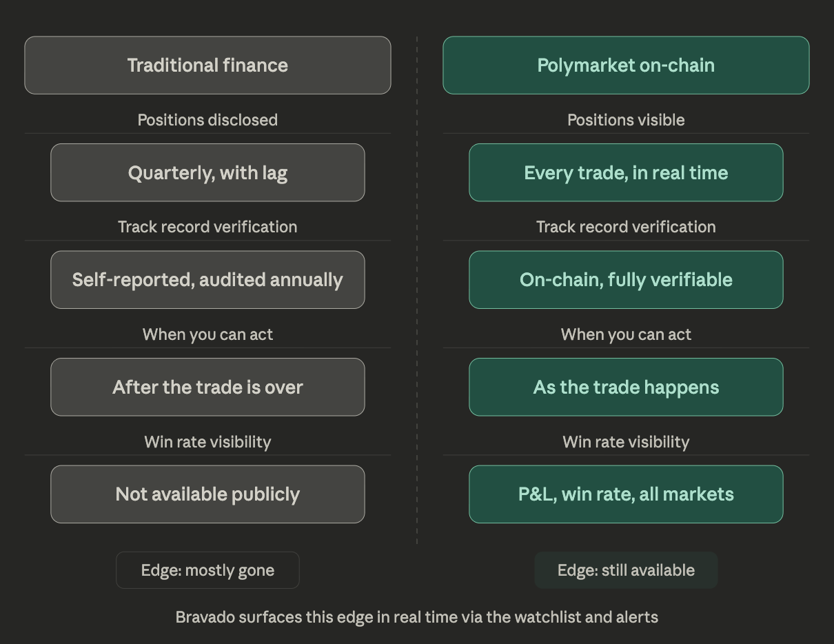834x644 pixels.
Task: Select "Every trade, in real time" box
Action: [x=626, y=173]
